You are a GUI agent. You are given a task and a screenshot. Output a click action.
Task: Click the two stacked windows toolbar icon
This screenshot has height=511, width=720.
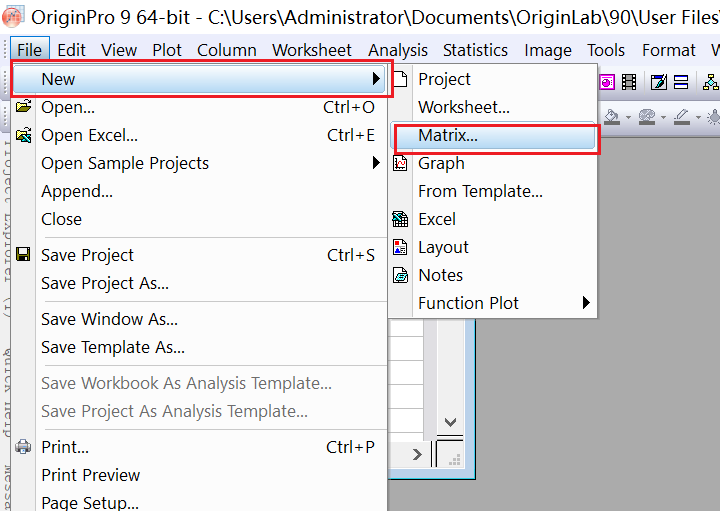[681, 83]
